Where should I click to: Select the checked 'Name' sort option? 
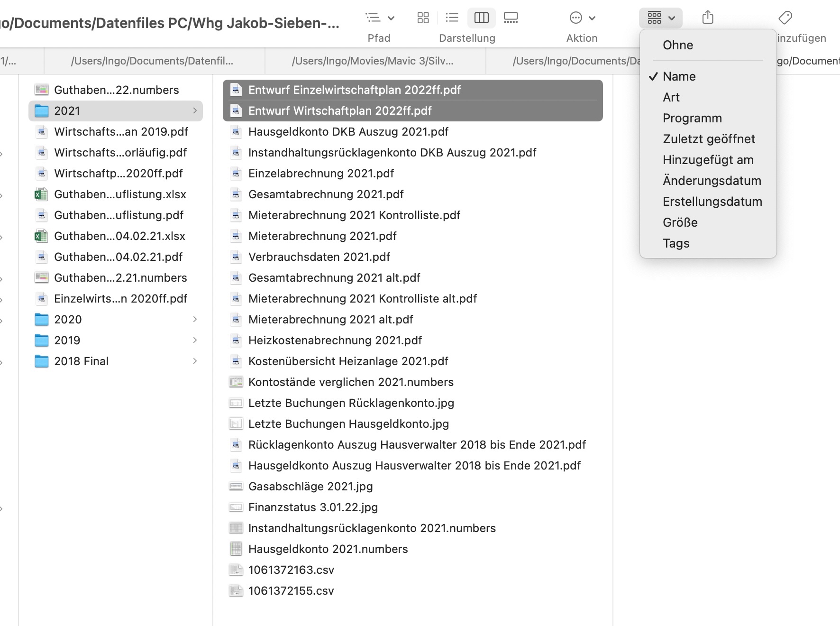coord(679,76)
